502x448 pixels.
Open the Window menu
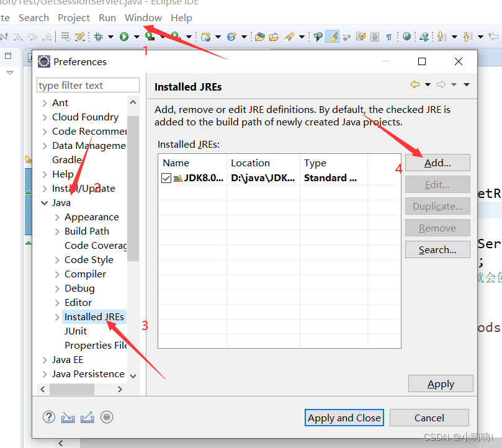point(143,17)
